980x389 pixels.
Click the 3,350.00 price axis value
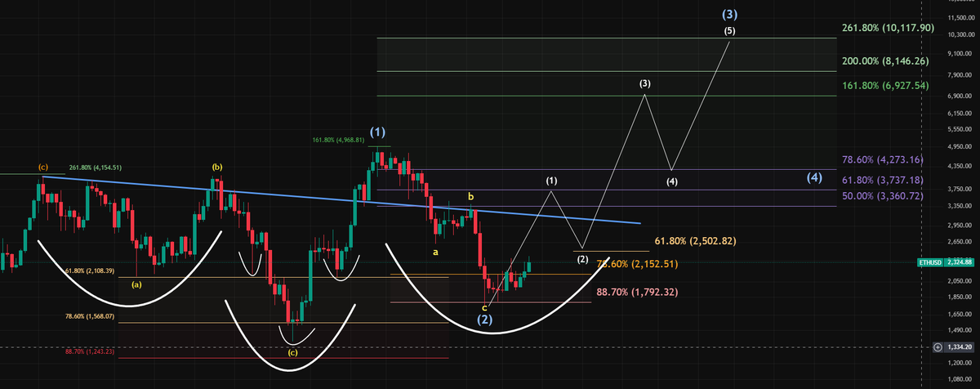click(x=960, y=205)
